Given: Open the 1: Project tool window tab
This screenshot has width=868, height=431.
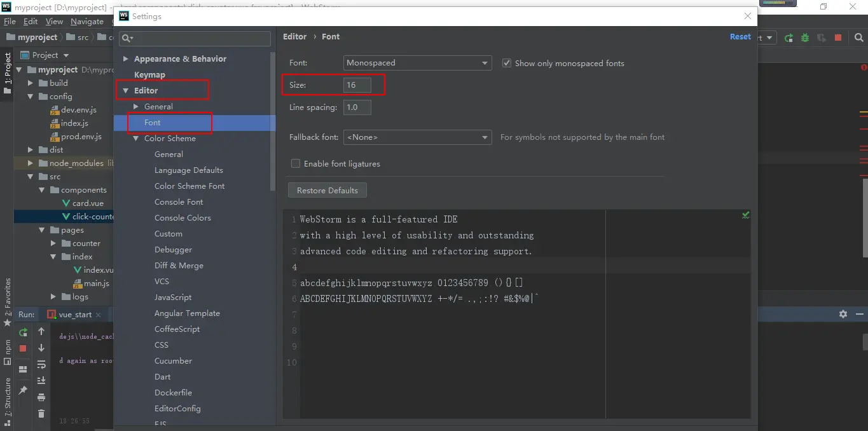Looking at the screenshot, I should 7,74.
